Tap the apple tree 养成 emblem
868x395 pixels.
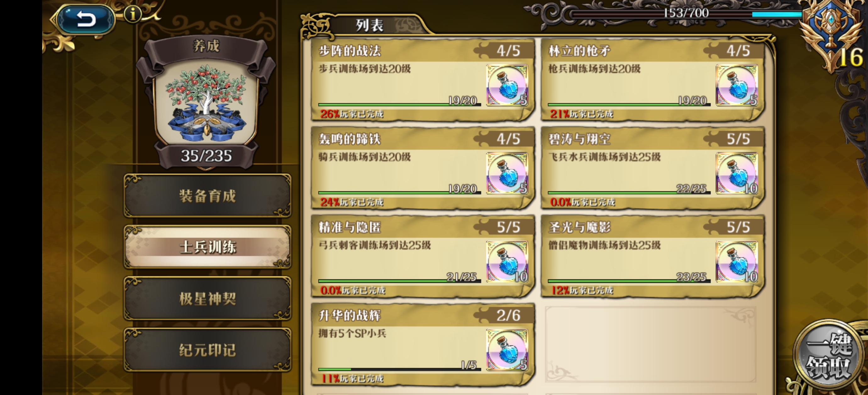click(x=206, y=101)
